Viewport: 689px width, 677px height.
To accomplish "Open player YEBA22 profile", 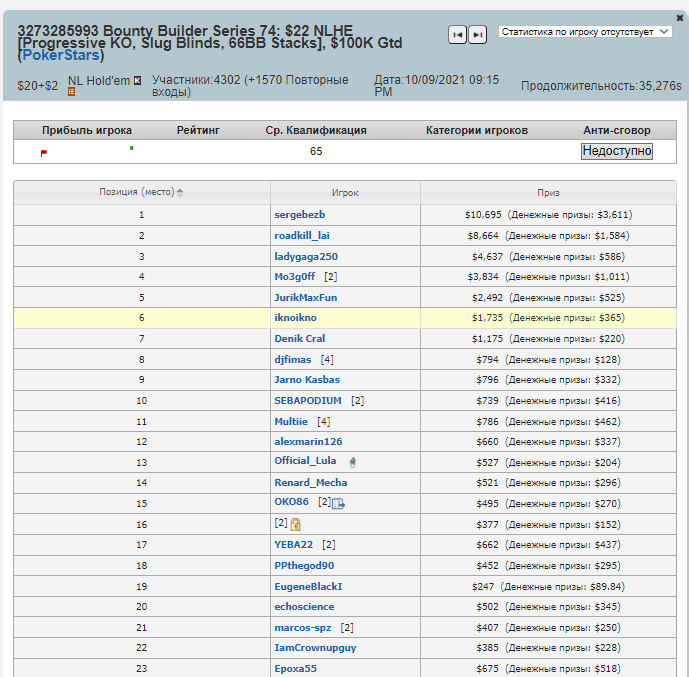I will click(x=294, y=545).
